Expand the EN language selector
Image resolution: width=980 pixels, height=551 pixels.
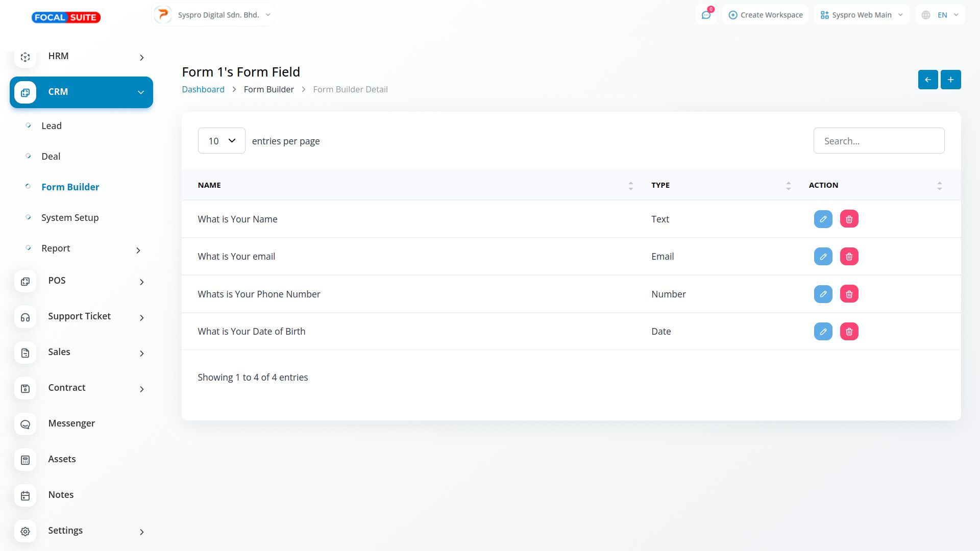940,15
